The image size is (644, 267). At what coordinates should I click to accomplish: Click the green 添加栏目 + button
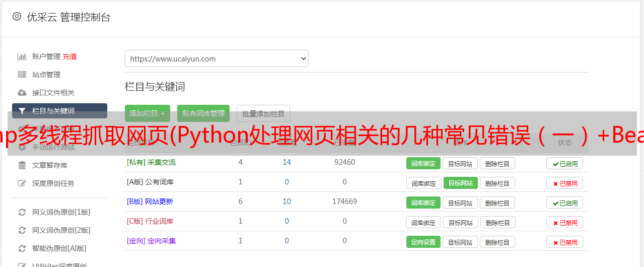[148, 113]
